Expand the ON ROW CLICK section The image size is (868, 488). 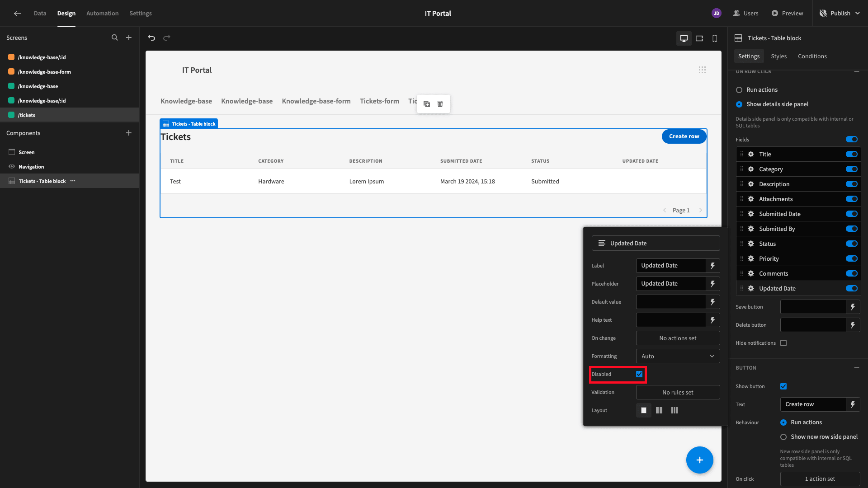pos(857,71)
